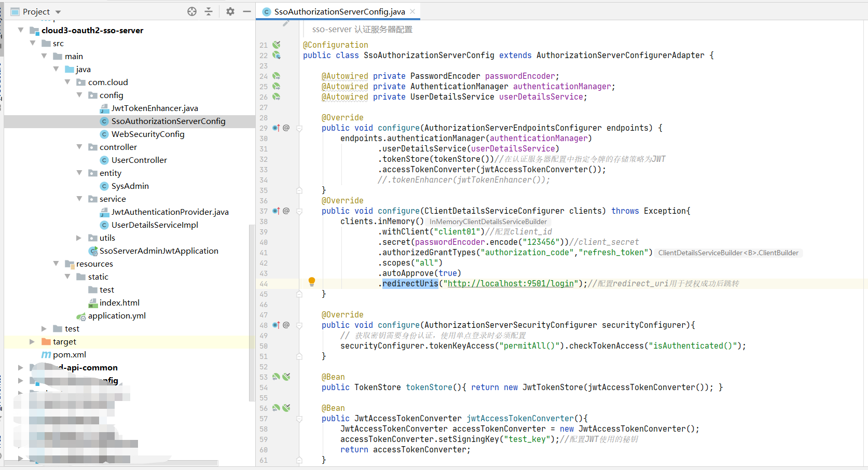Image resolution: width=868 pixels, height=470 pixels.
Task: Open UserDetailsServiceImpl class
Action: coord(155,225)
